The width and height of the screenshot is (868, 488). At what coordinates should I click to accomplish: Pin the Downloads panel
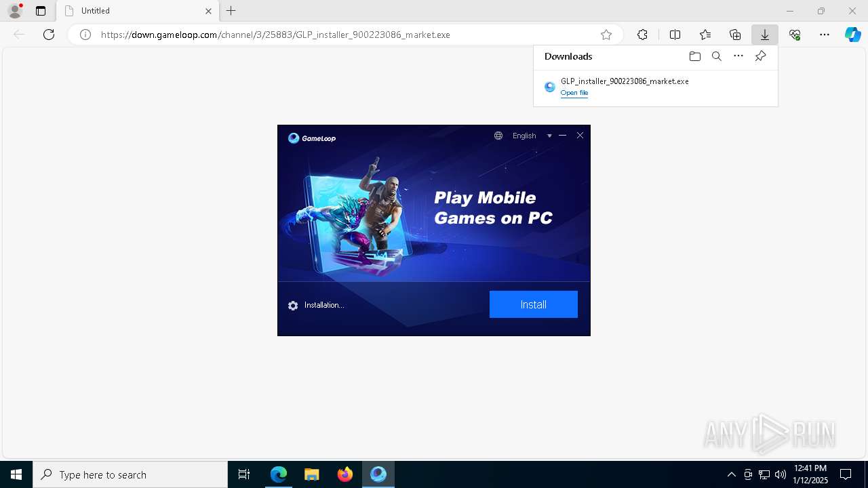(760, 56)
